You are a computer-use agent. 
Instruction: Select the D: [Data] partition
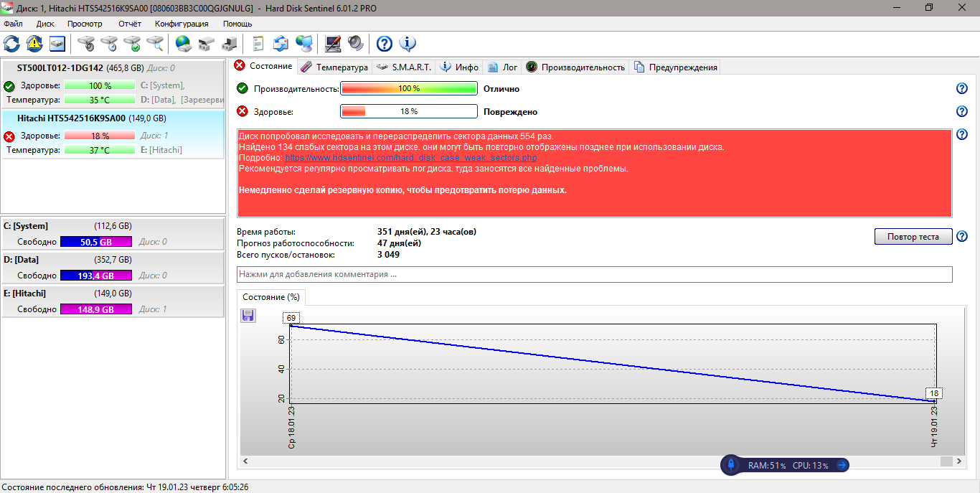[x=113, y=267]
